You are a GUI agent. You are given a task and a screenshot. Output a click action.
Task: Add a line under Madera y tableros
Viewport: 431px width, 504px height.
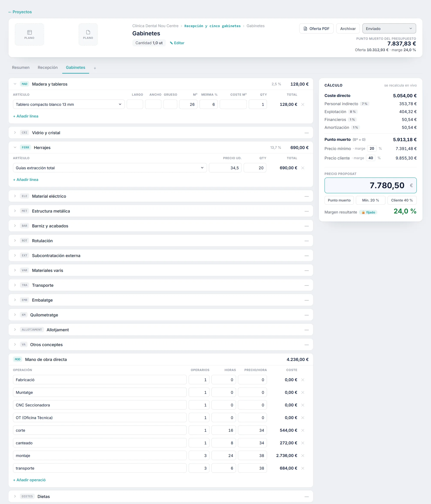pyautogui.click(x=26, y=116)
